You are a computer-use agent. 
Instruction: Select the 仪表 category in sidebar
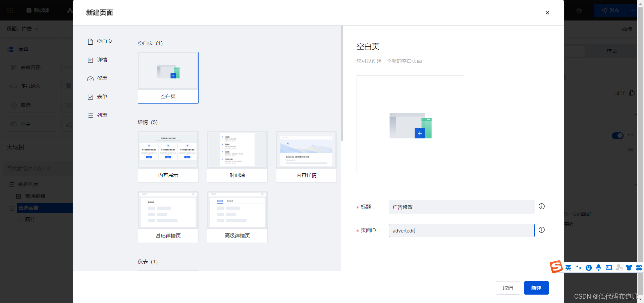(97, 78)
